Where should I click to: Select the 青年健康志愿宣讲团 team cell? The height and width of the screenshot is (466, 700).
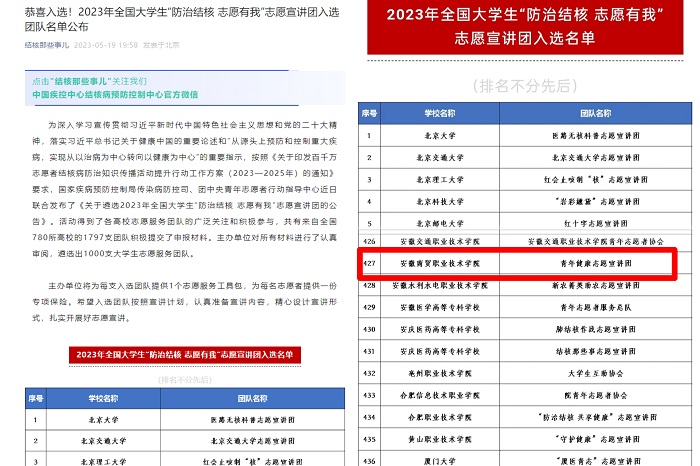pos(596,263)
